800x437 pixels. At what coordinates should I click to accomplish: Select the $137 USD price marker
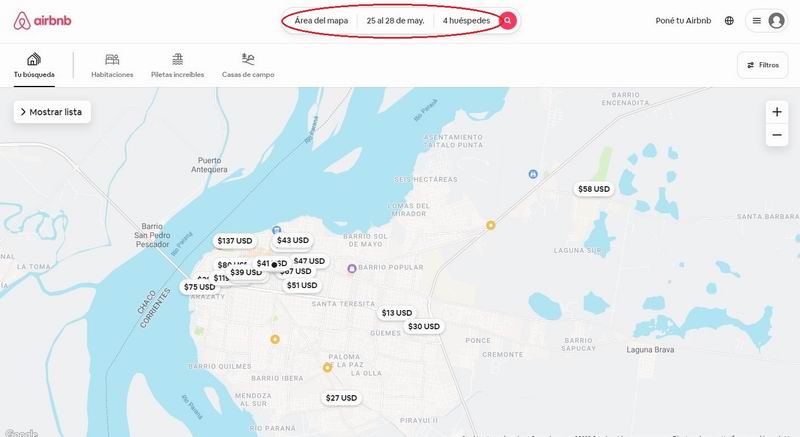[x=235, y=241]
